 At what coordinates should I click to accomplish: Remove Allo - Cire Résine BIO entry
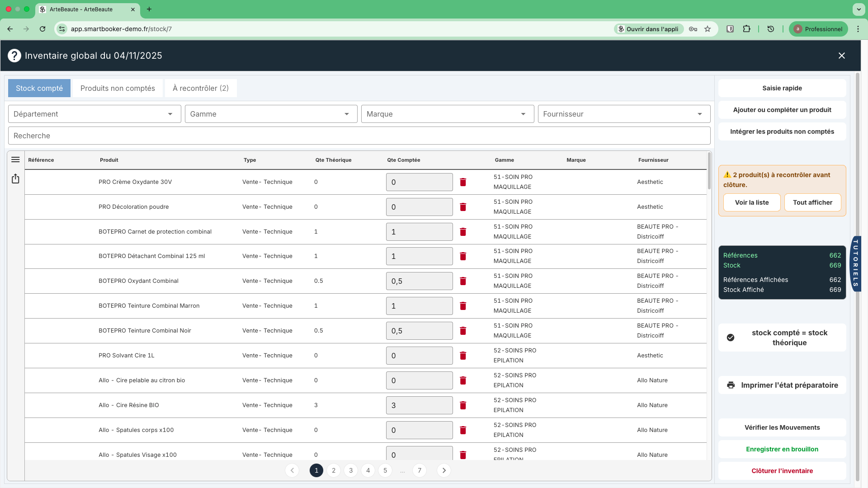click(x=463, y=405)
